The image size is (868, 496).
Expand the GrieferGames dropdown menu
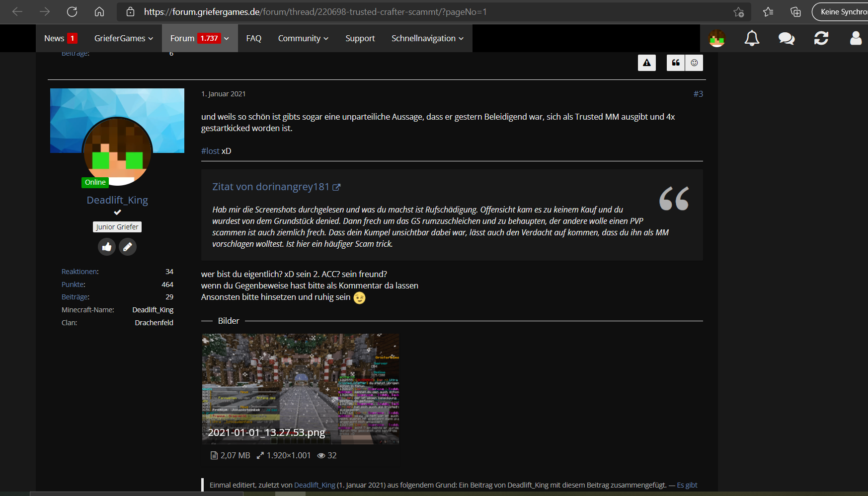tap(124, 38)
